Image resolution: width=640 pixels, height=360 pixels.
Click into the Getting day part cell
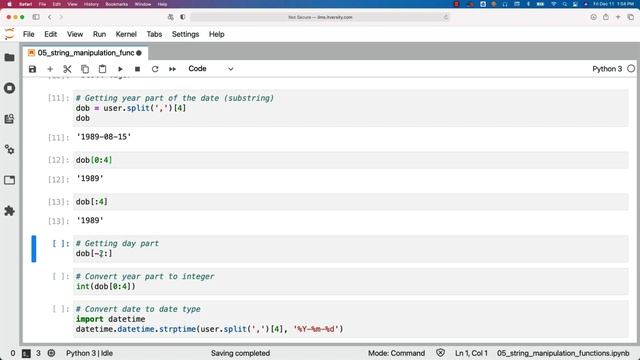(350, 249)
